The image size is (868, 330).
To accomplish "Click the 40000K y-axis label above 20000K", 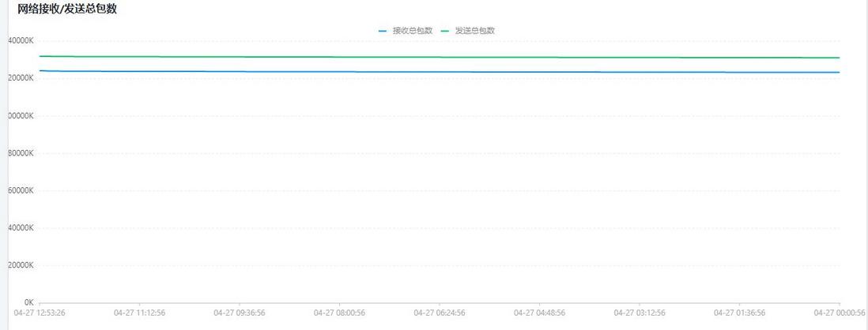I will (x=21, y=228).
